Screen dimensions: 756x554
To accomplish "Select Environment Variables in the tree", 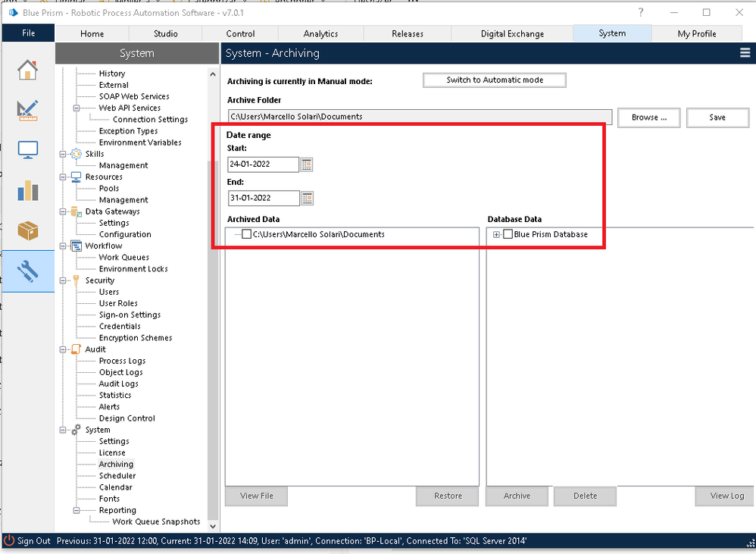I will (140, 142).
